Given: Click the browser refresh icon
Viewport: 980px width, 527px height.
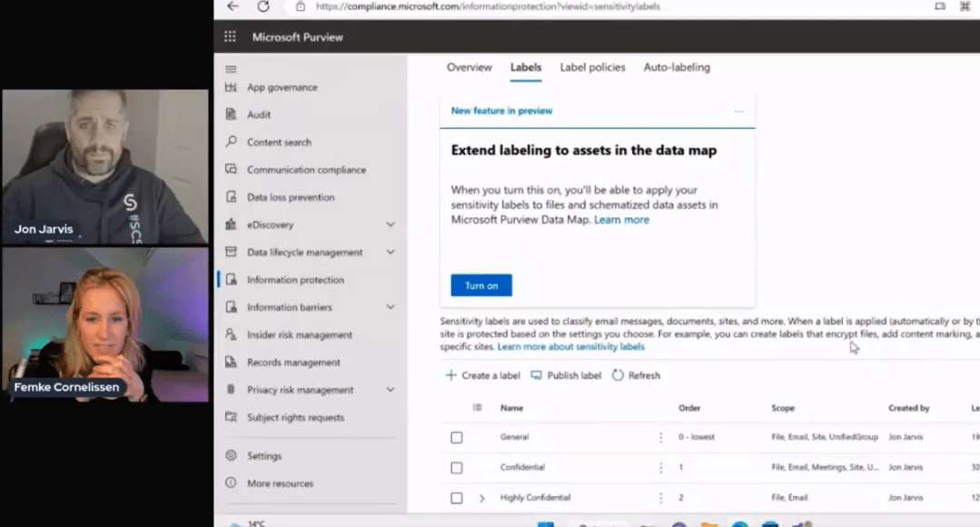Looking at the screenshot, I should [263, 6].
